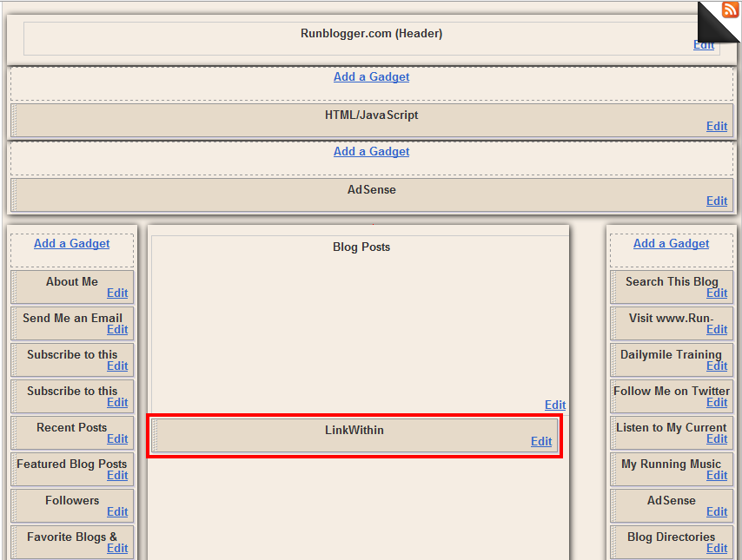This screenshot has height=560, width=742.
Task: Edit the Followers gadget
Action: pos(117,511)
